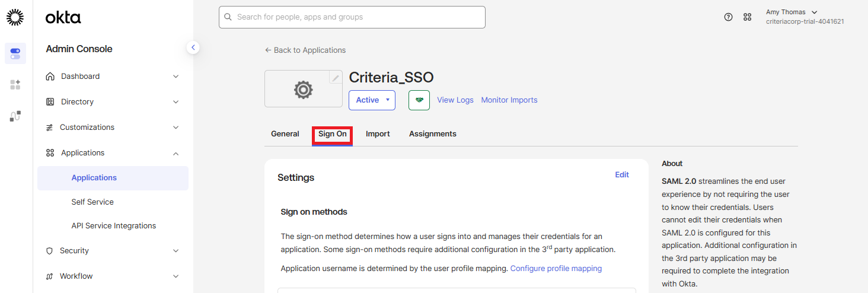Focus the people, apps and groups search field

[x=352, y=17]
